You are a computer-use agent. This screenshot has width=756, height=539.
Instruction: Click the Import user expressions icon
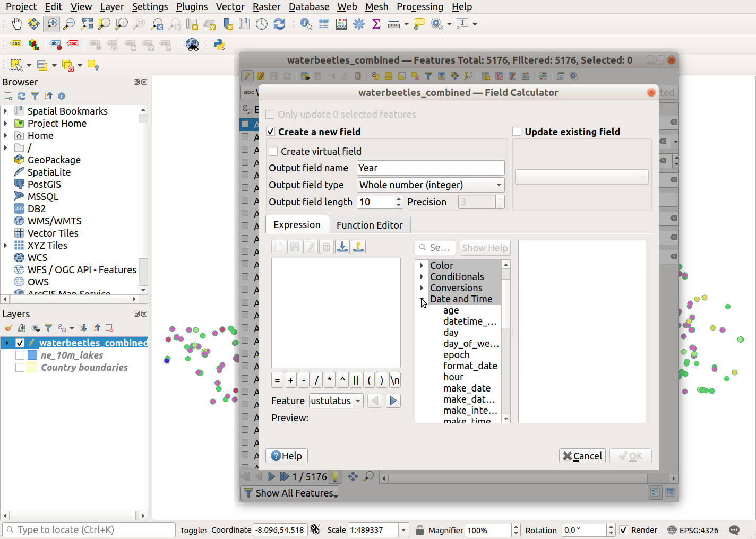(342, 247)
